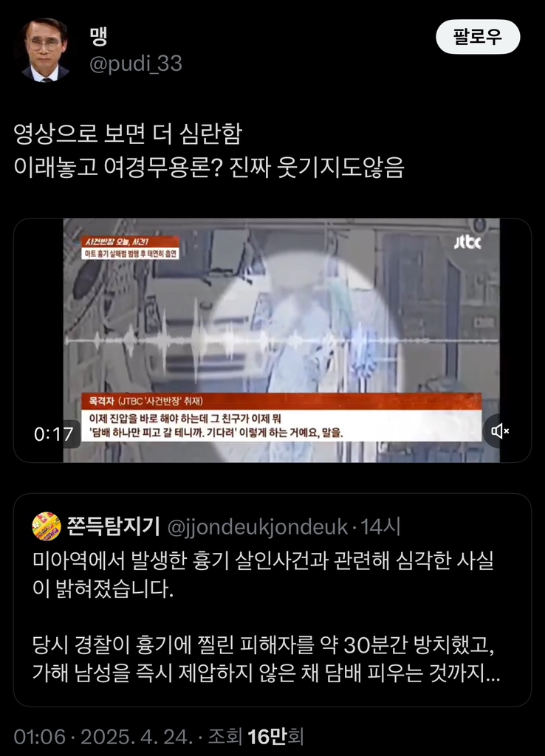Click the jtbc logo in the video
The height and width of the screenshot is (756, 545).
[x=467, y=242]
